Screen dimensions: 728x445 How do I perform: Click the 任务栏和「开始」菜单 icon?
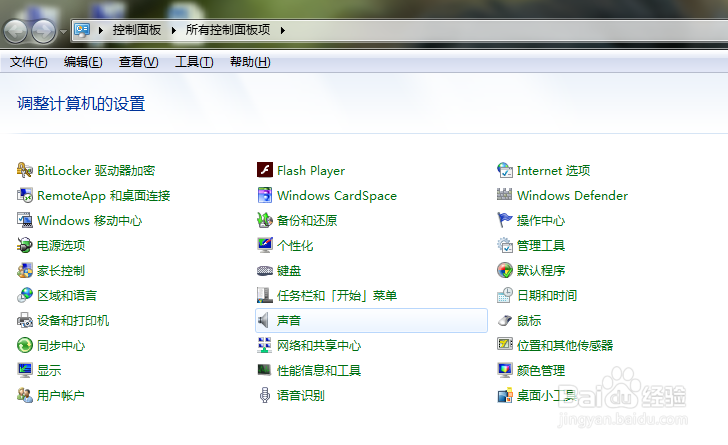(265, 295)
